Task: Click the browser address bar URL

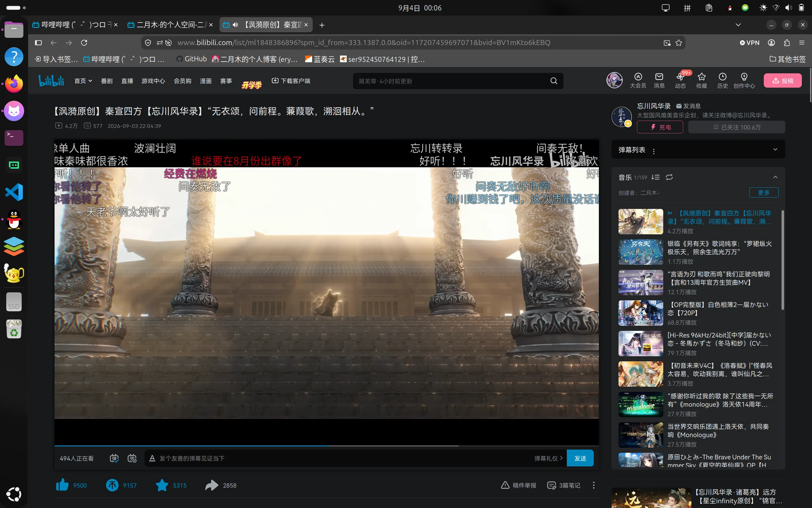Action: [x=363, y=43]
